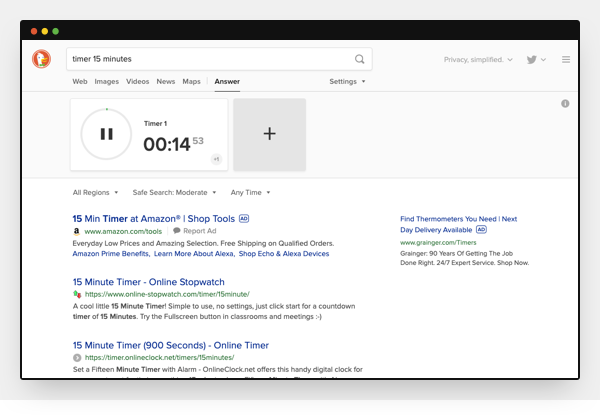Open the hamburger menu icon
The width and height of the screenshot is (600, 415).
[566, 60]
